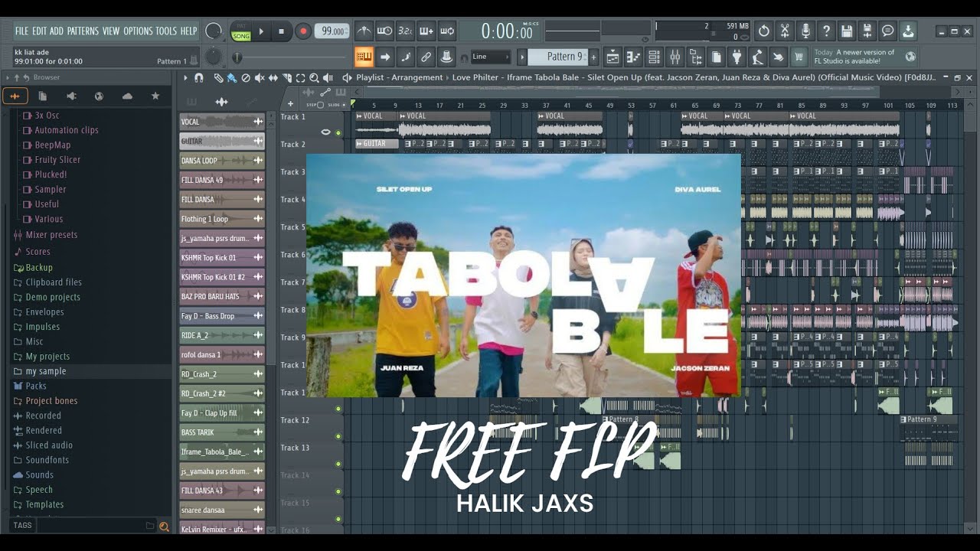
Task: Open the Mixer window icon
Action: 675,57
